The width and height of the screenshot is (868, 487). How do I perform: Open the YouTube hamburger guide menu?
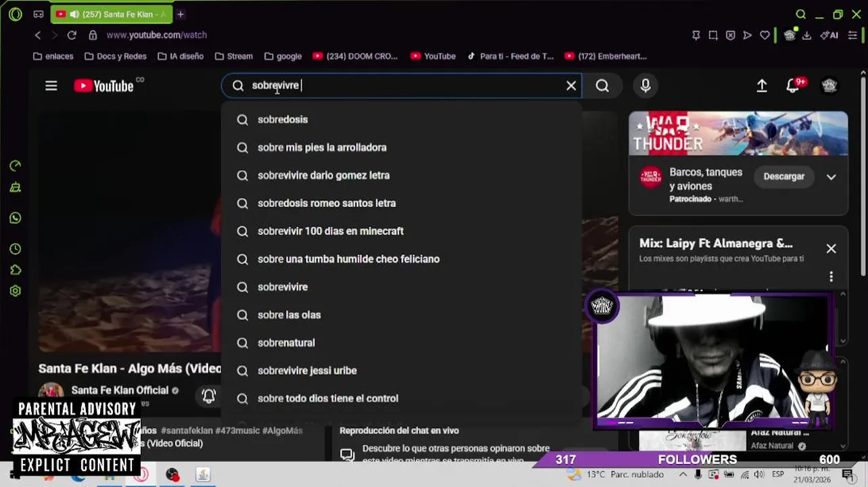point(51,86)
